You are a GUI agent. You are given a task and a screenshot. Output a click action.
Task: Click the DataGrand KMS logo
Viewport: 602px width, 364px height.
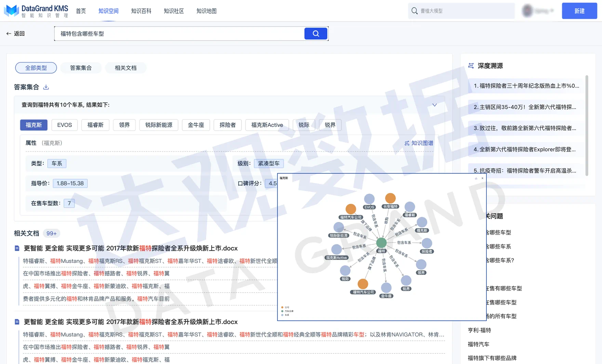tap(36, 11)
